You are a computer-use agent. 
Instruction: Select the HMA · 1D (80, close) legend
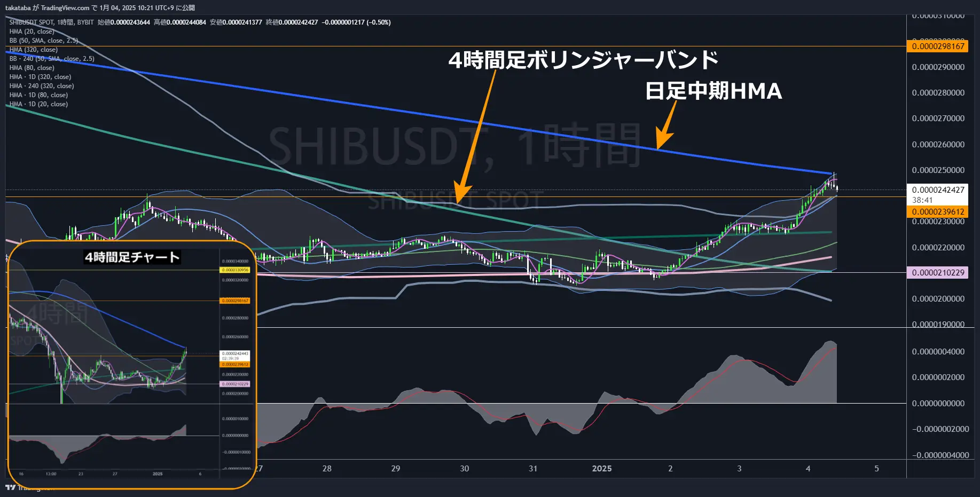pos(38,95)
